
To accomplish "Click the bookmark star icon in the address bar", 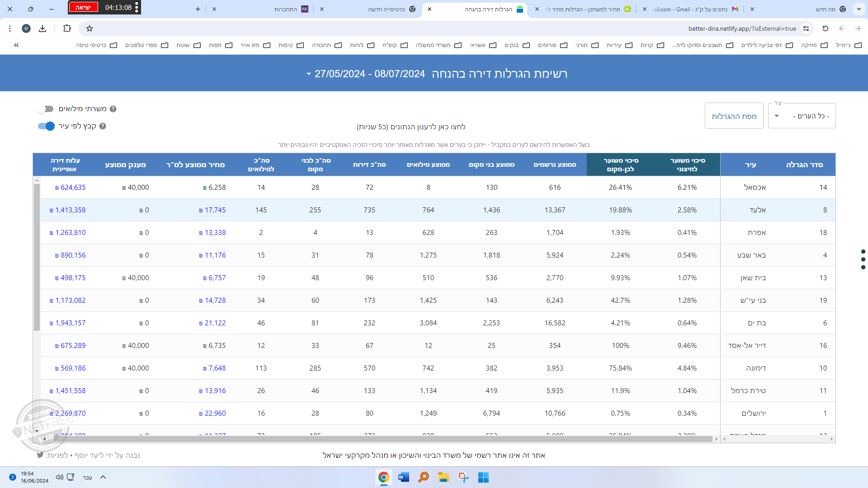I will point(90,28).
